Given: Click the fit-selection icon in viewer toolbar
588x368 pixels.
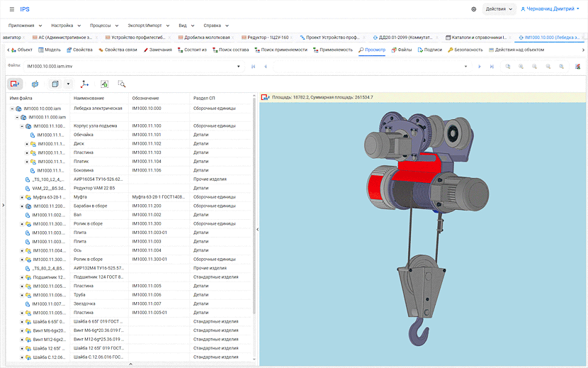Looking at the screenshot, I should pos(104,84).
